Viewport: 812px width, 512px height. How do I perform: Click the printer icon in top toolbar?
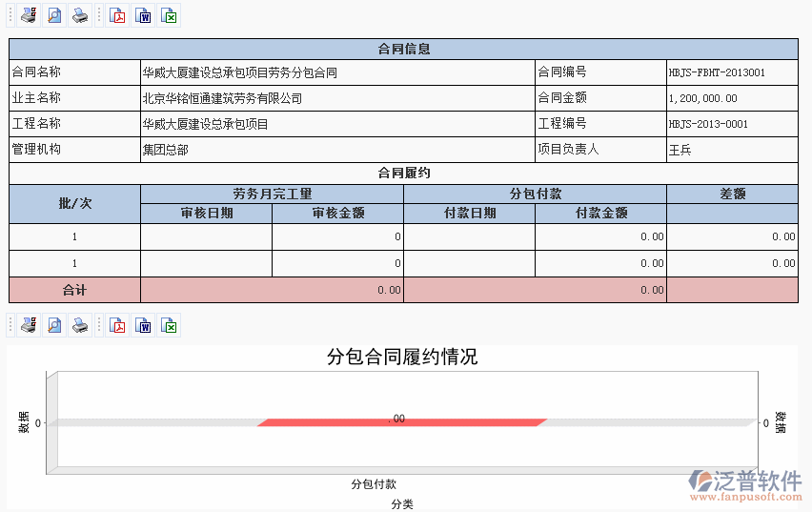tap(80, 15)
